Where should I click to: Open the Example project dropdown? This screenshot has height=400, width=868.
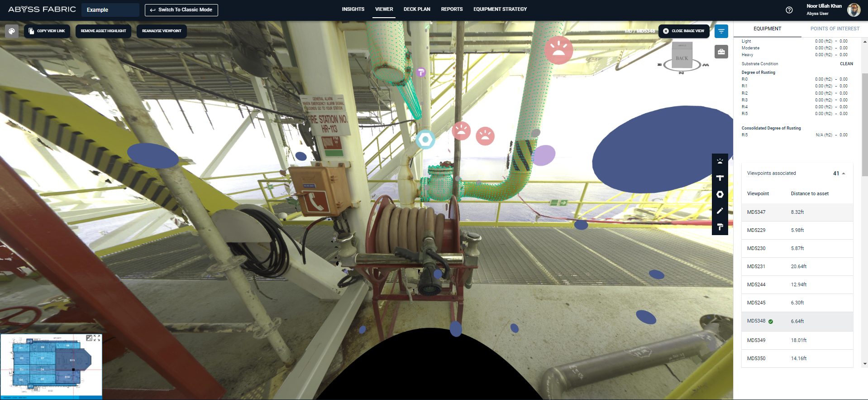coord(110,10)
